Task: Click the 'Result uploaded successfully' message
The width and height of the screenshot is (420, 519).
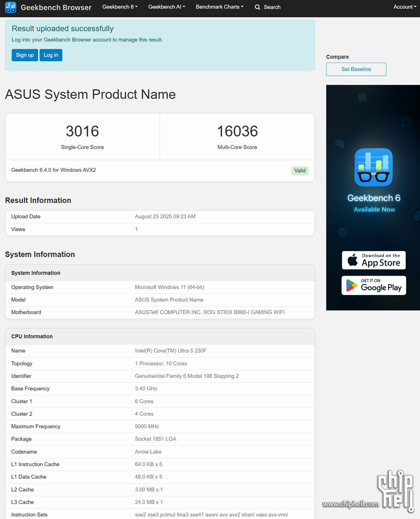Action: click(x=63, y=29)
